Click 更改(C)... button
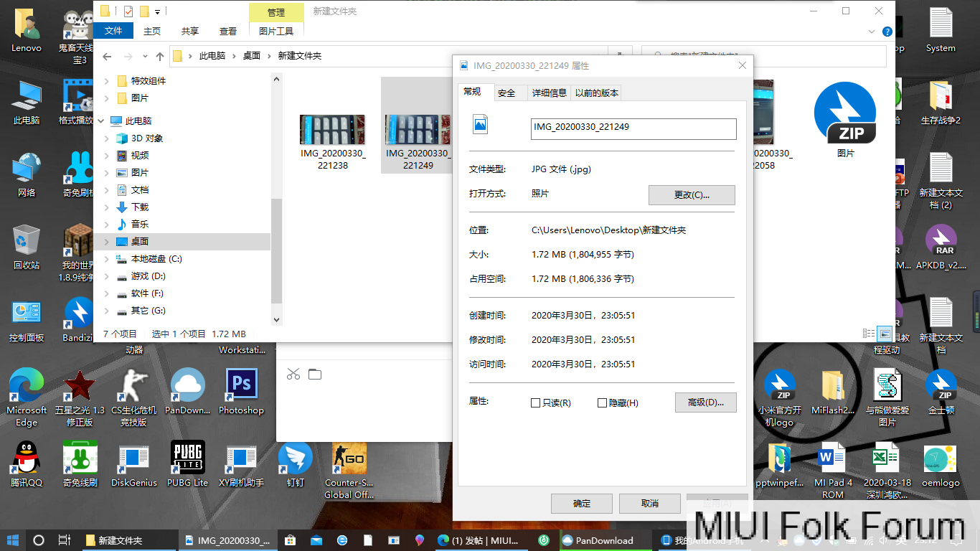Viewport: 980px width, 551px height. (x=692, y=195)
